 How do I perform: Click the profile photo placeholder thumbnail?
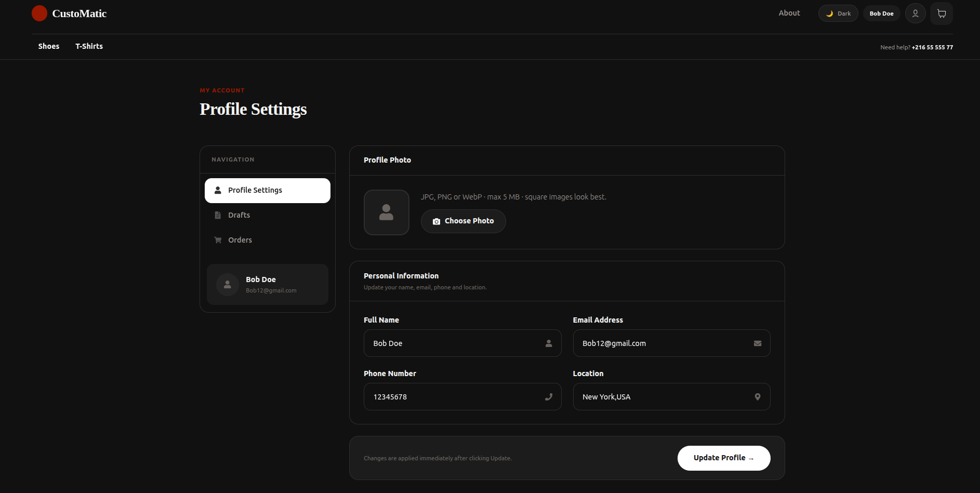387,212
